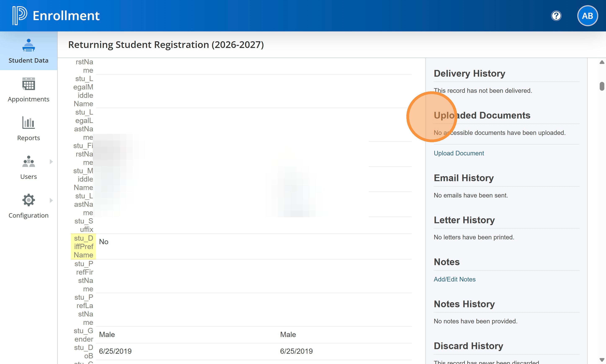Open the AB user avatar menu
This screenshot has width=606, height=364.
pos(587,16)
